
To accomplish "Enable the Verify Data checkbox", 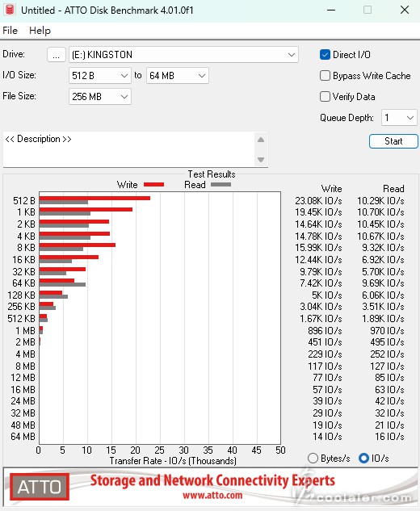I will click(x=325, y=97).
